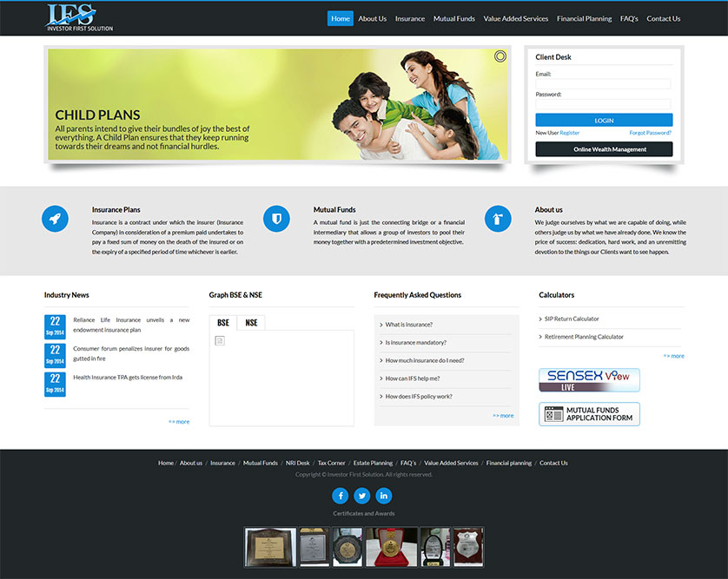The height and width of the screenshot is (579, 728).
Task: Click the Online Wealth Management button
Action: pos(604,149)
